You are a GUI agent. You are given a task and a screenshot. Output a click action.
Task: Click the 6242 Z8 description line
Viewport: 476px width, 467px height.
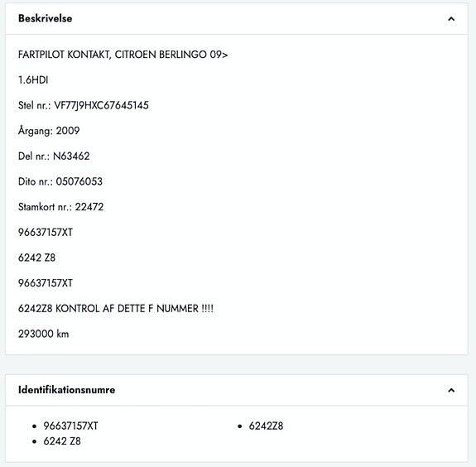pyautogui.click(x=36, y=258)
